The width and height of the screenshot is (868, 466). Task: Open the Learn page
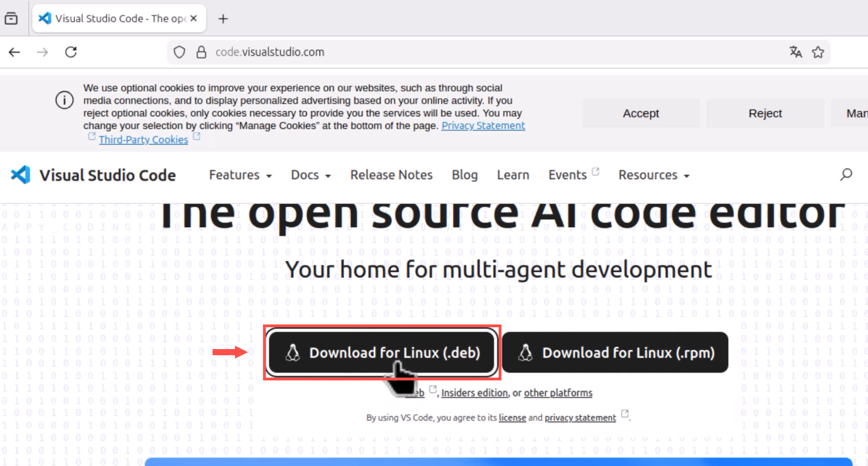click(513, 175)
